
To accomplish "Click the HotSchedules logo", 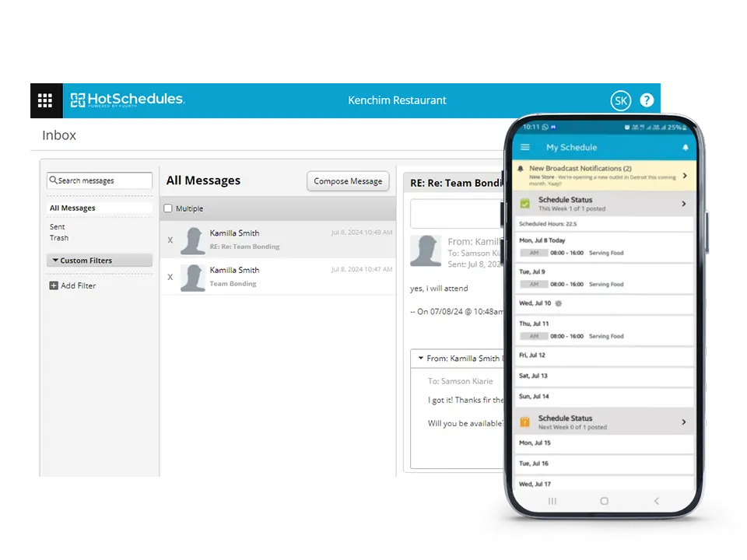I will (x=128, y=100).
